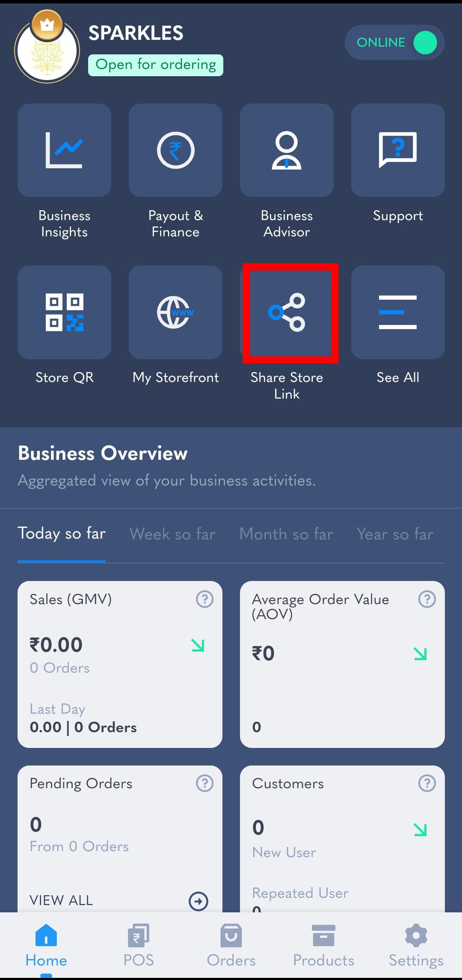Open the See All menu tile
The height and width of the screenshot is (980, 462).
coord(398,312)
